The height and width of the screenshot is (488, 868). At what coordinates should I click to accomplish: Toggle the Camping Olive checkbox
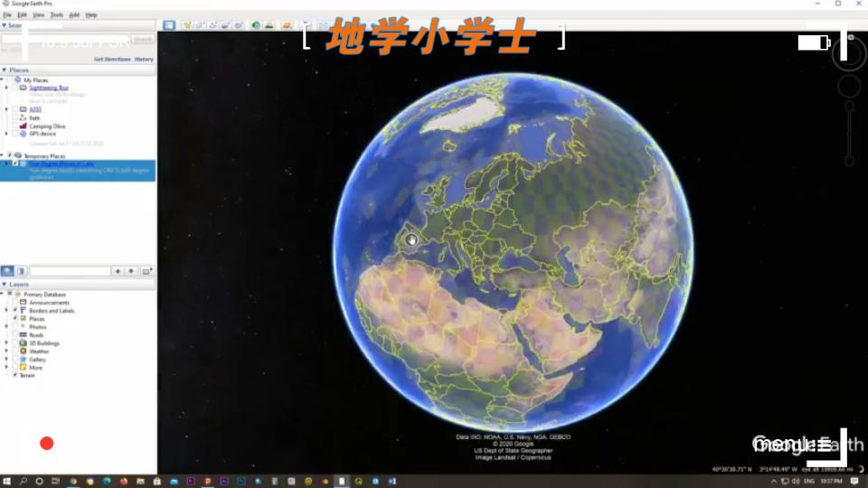pyautogui.click(x=15, y=127)
